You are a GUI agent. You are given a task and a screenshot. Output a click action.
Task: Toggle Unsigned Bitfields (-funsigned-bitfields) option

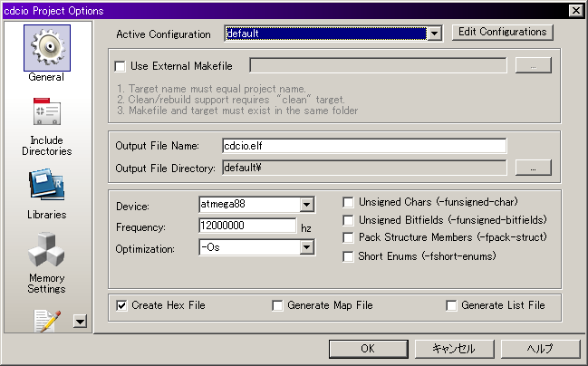[x=348, y=220]
